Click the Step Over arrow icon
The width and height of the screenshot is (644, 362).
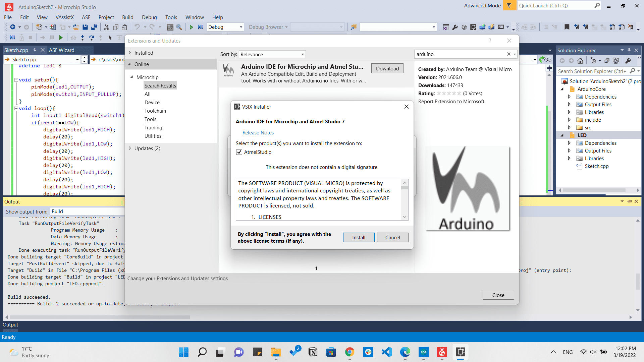tap(92, 38)
